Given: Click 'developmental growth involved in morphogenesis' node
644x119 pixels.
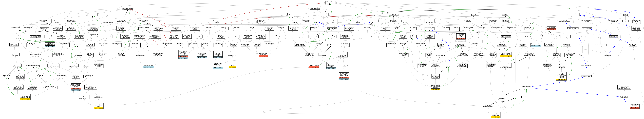Looking at the screenshot, I should pos(636,28).
